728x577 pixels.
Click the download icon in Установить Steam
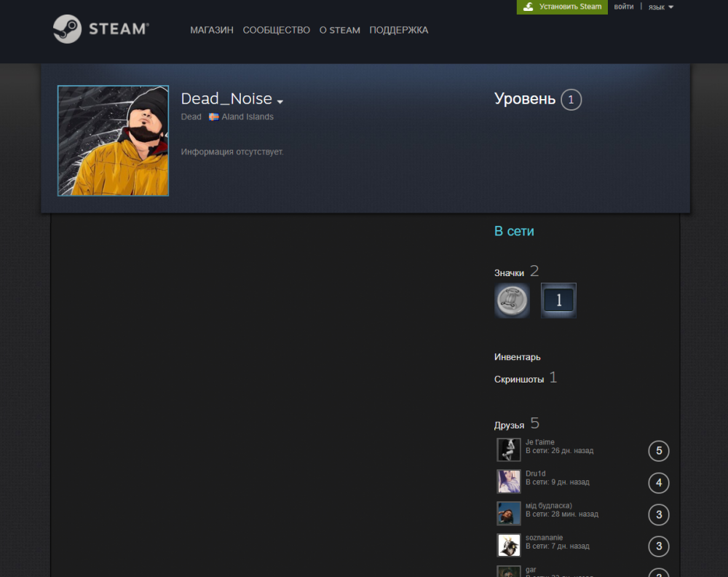click(529, 7)
